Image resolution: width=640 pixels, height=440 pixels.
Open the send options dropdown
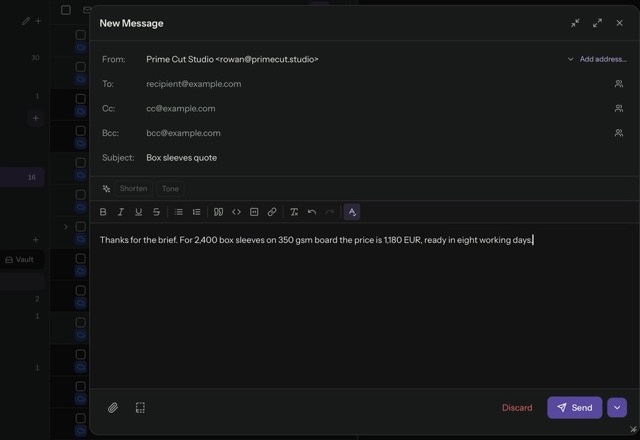[x=617, y=407]
